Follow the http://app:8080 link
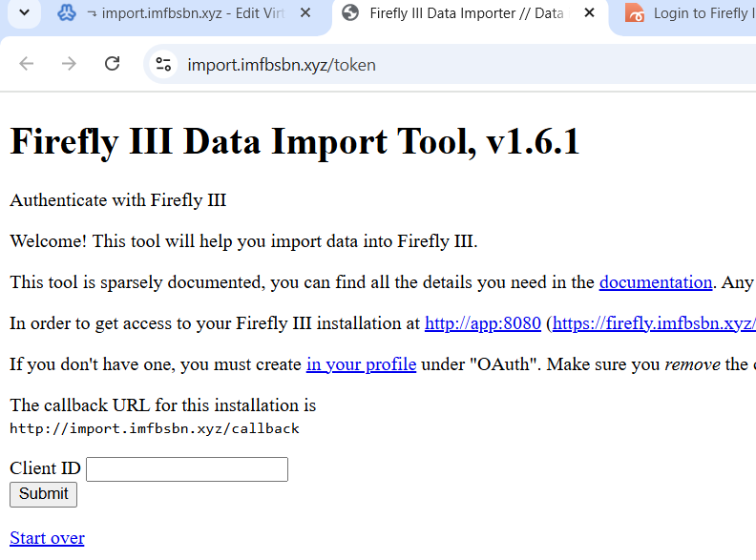Viewport: 756px width, 560px height. [x=482, y=323]
